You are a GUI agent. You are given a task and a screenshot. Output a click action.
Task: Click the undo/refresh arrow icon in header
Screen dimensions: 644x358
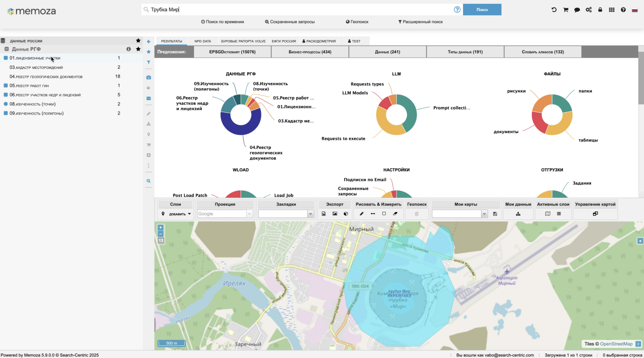(x=554, y=10)
